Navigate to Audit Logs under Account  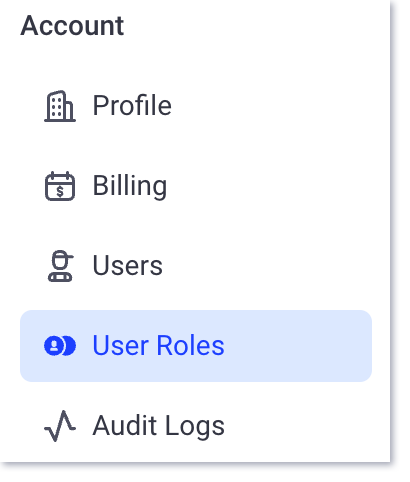point(196,426)
